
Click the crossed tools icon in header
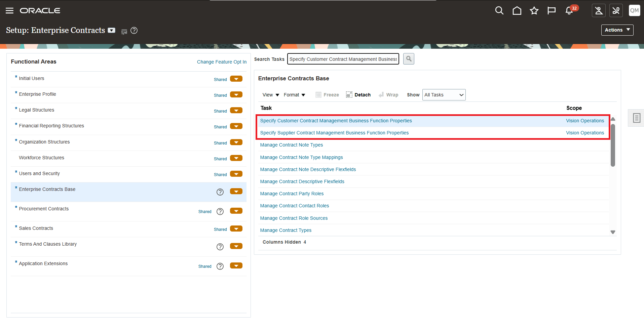coord(616,10)
